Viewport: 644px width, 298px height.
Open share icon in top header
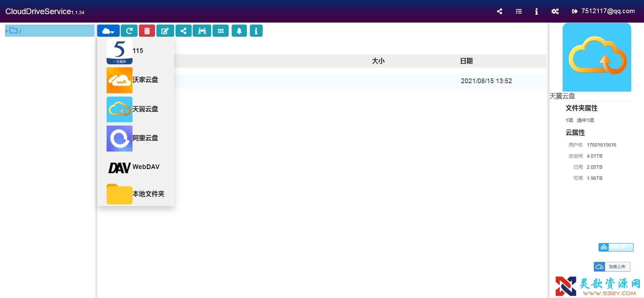pos(499,11)
